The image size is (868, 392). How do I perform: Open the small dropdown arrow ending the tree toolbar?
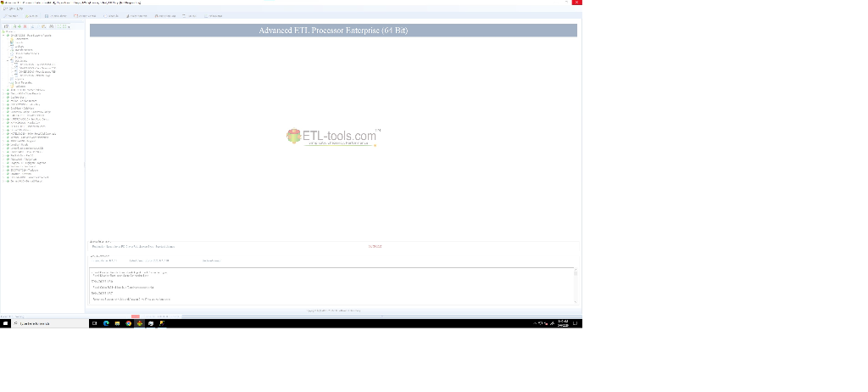tap(69, 27)
